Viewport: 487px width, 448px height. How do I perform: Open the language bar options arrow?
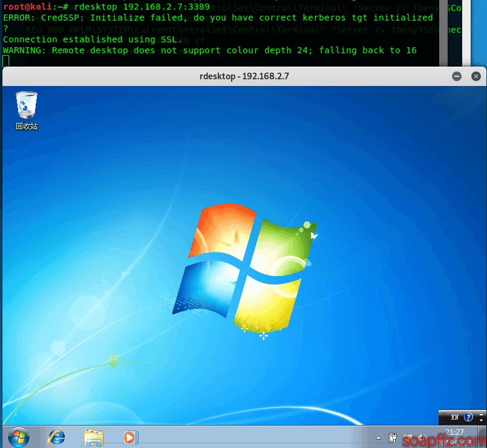(481, 420)
